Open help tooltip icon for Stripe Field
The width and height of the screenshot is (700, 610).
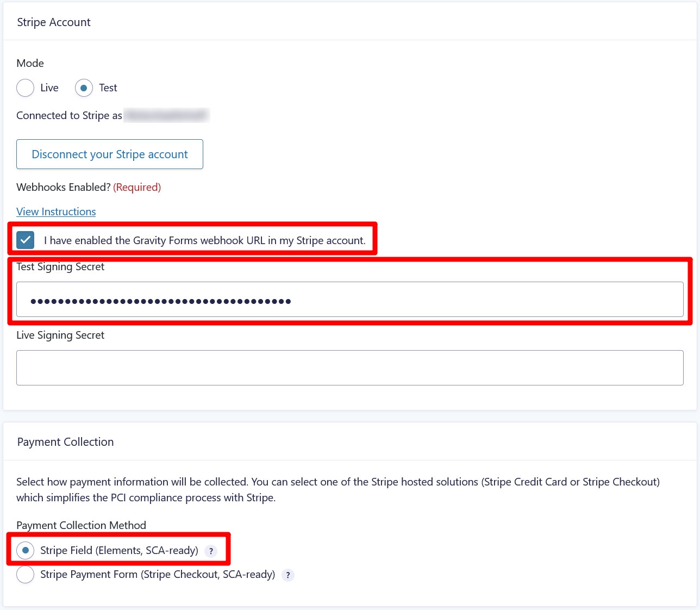[211, 551]
